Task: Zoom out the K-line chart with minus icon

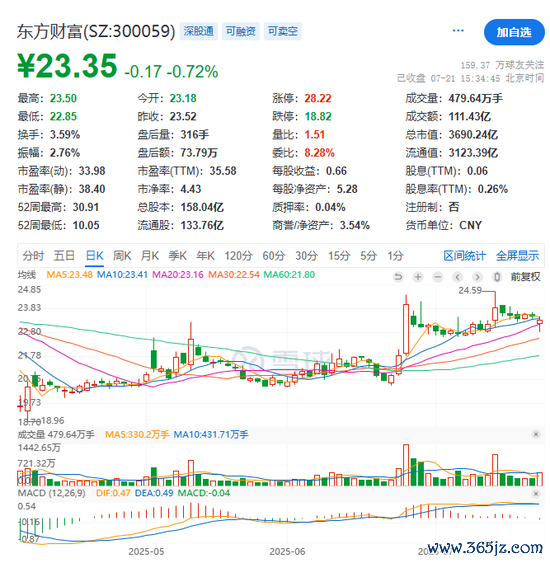Action: coord(438,277)
